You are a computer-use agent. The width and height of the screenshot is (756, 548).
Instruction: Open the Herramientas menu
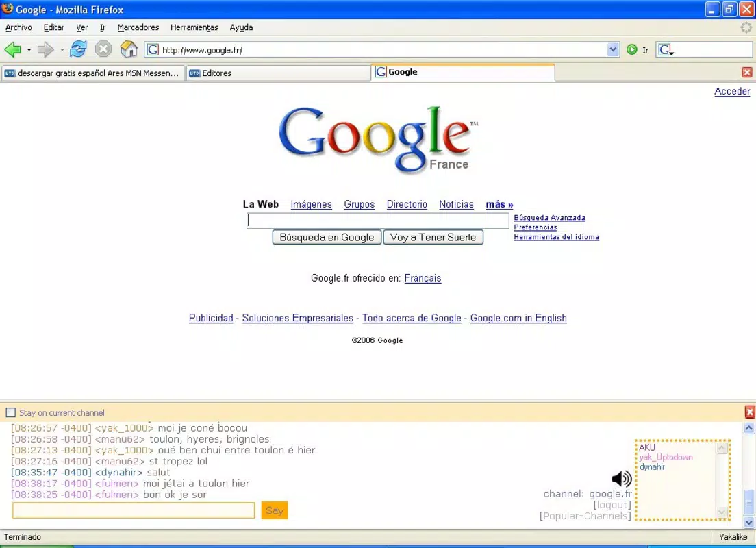tap(194, 27)
